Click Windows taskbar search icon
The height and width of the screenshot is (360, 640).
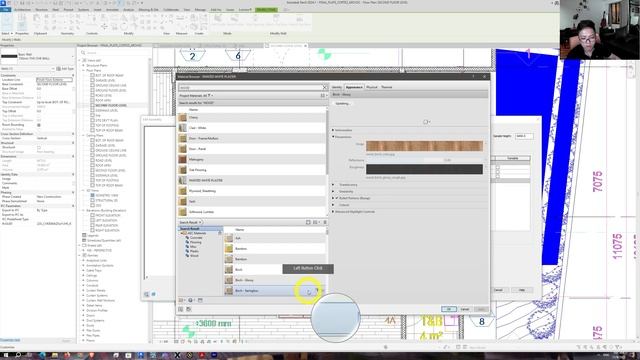[18, 355]
